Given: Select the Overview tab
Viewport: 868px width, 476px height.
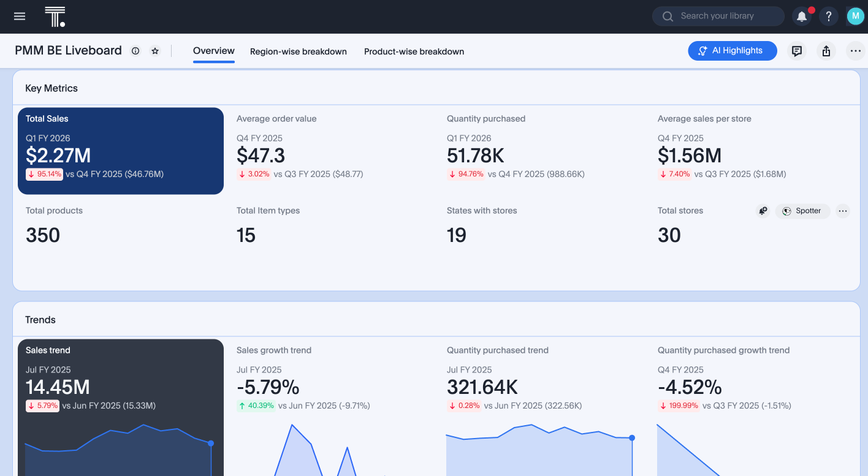Looking at the screenshot, I should (213, 51).
